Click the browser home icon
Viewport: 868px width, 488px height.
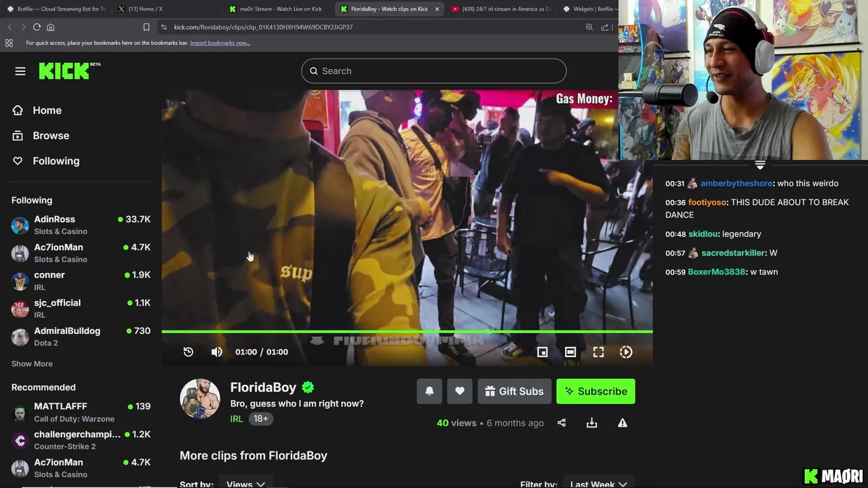coord(50,27)
